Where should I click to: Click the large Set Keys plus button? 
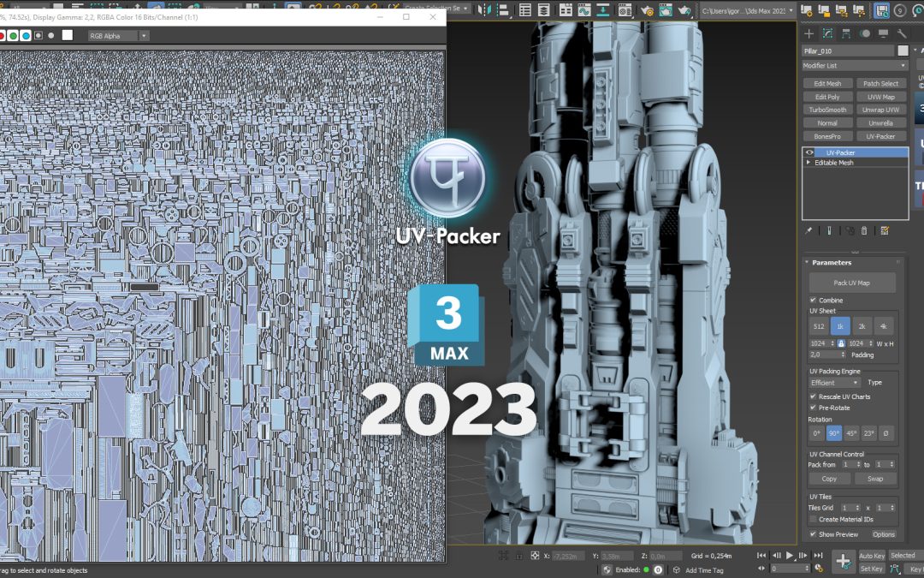coord(844,562)
